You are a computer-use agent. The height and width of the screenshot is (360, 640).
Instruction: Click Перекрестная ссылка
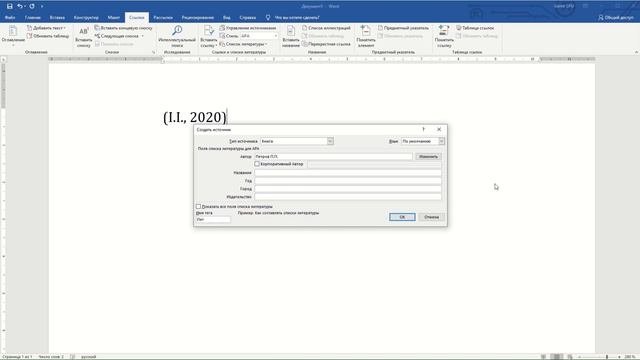(x=326, y=44)
